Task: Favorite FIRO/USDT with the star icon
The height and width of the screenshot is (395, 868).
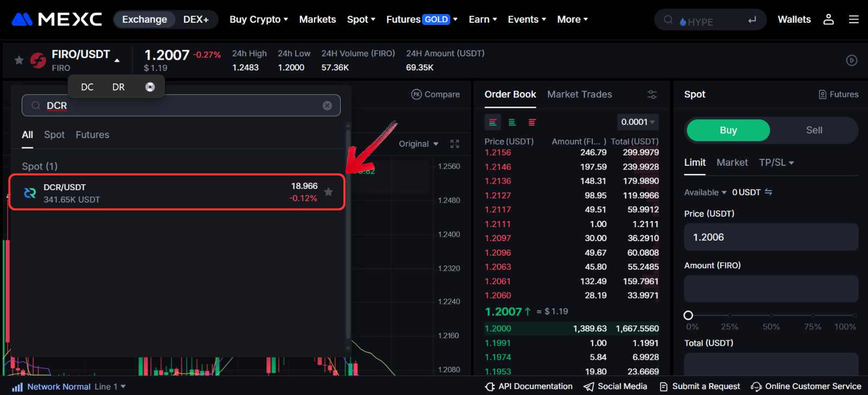Action: click(x=19, y=60)
